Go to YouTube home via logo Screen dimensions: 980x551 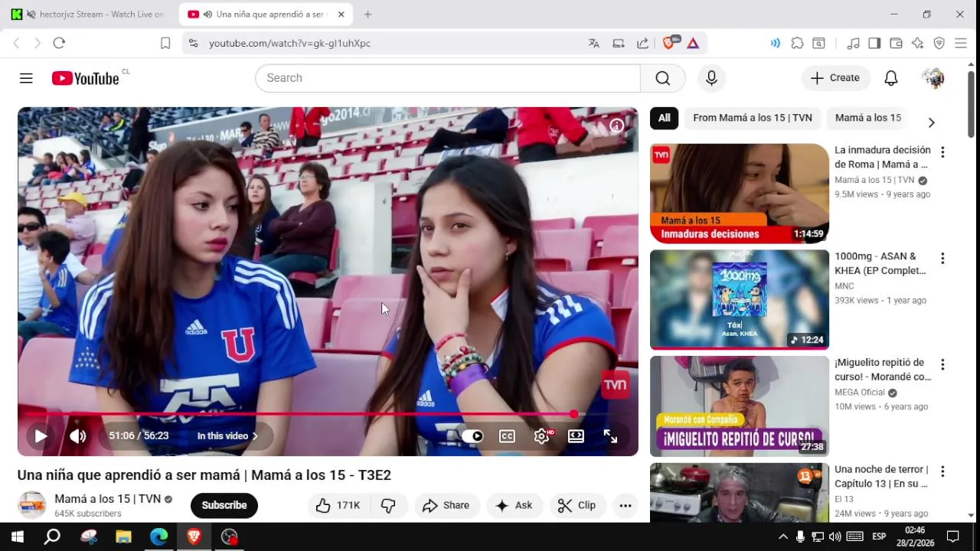coord(85,78)
